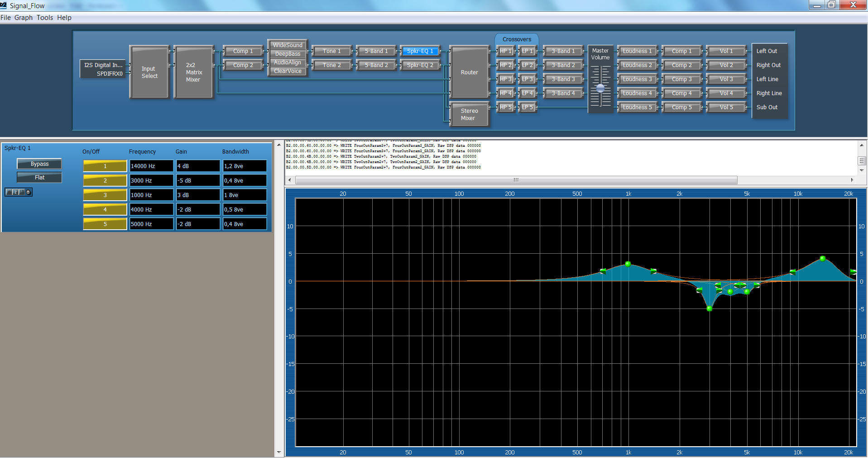Toggle EQ band 1 on/off
868x458 pixels.
(105, 166)
